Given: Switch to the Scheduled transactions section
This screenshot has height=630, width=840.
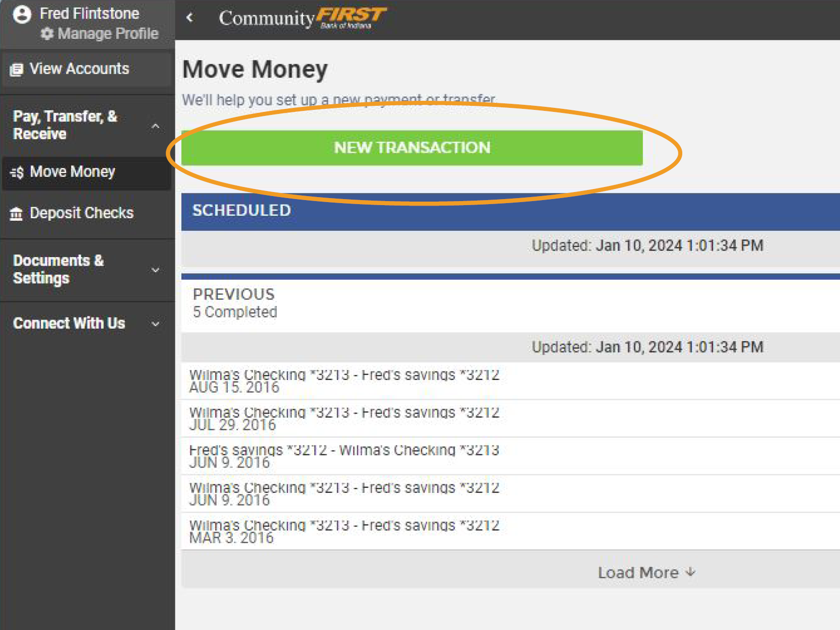Looking at the screenshot, I should pyautogui.click(x=242, y=211).
